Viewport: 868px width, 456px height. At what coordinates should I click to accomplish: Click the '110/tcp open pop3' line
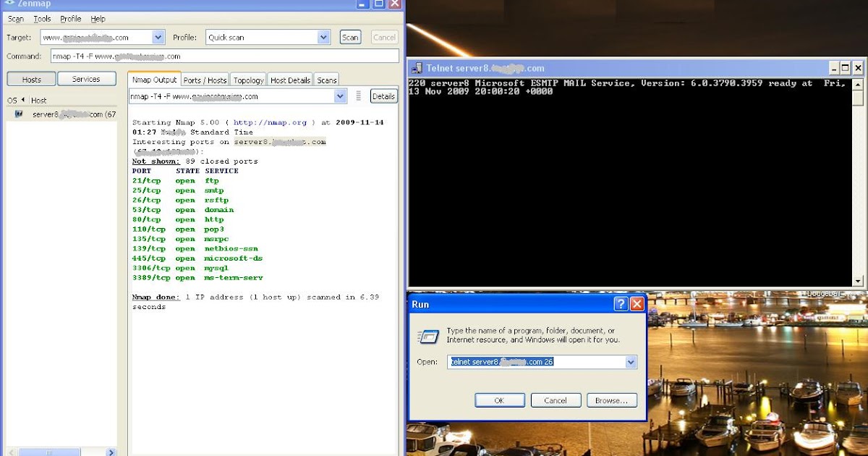coord(178,229)
